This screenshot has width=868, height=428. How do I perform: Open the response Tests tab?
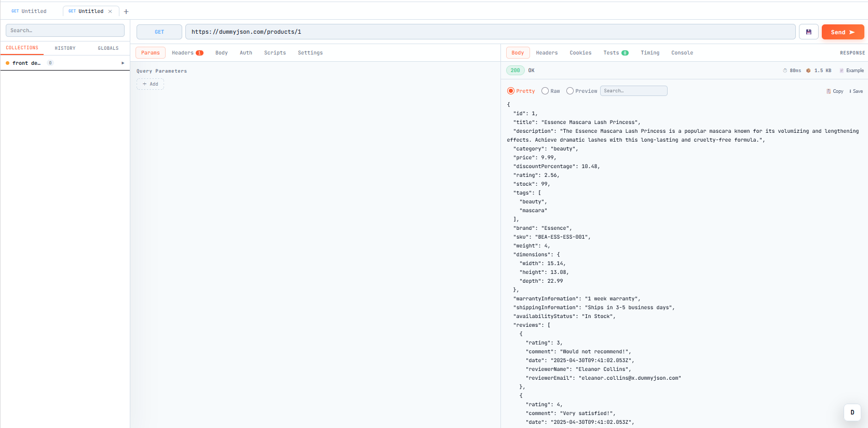(x=616, y=52)
